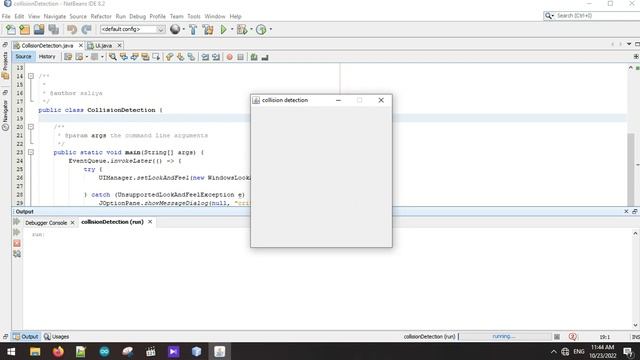Screen dimensions: 640x360
Task: Click the Shift Line Left icon
Action: [x=205, y=57]
